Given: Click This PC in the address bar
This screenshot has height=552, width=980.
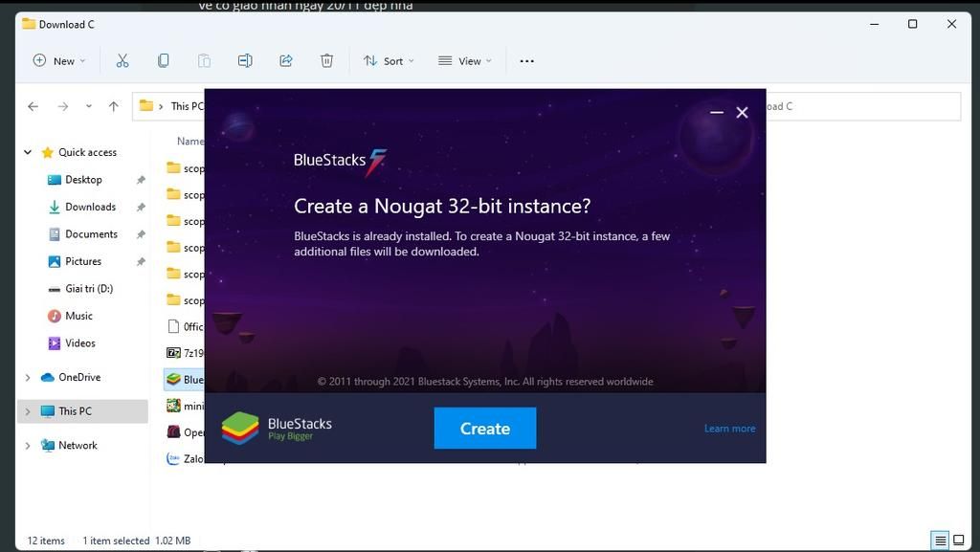Looking at the screenshot, I should pyautogui.click(x=187, y=106).
